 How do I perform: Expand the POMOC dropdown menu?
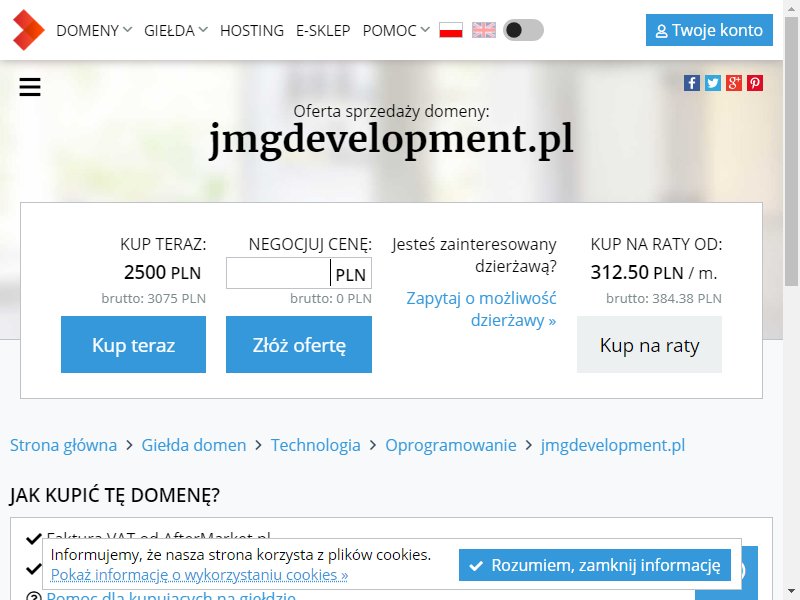(x=396, y=31)
